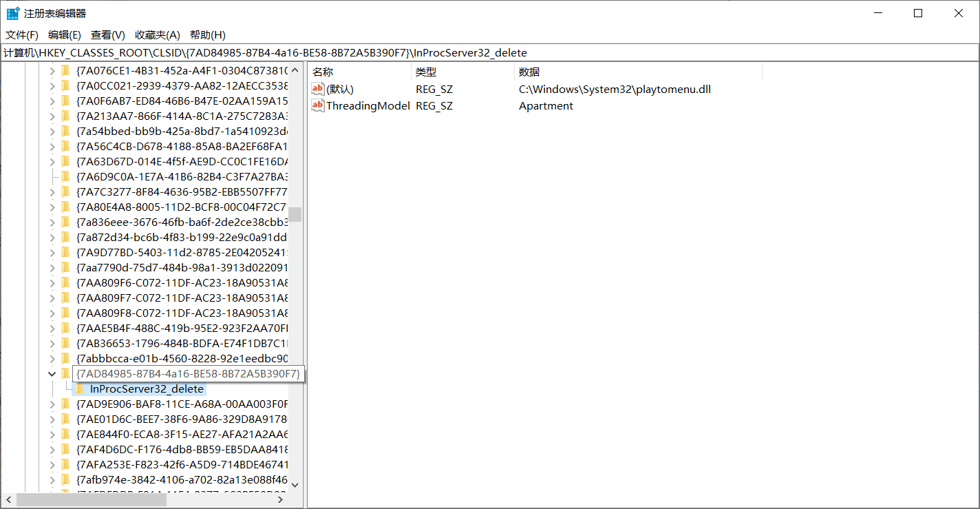
Task: Click REG_SZ type in ThreadingModel row
Action: [x=434, y=105]
